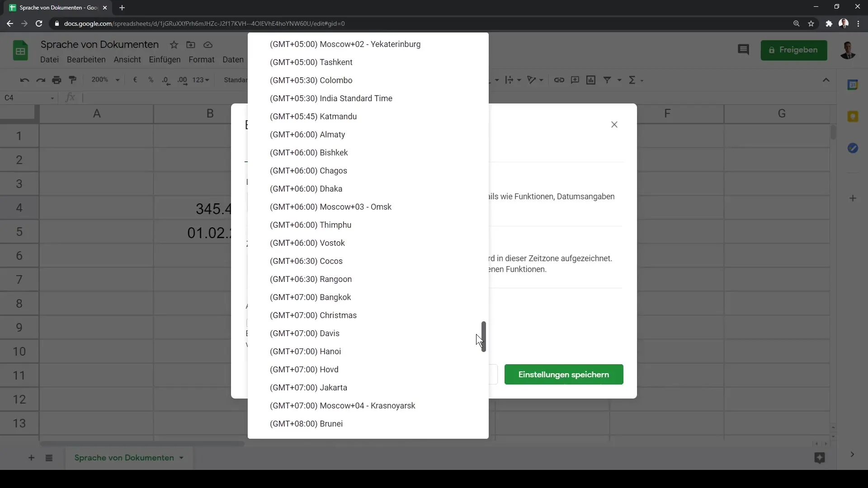Select (GMT+08:00) Brunei time zone
The image size is (868, 488).
point(368,424)
